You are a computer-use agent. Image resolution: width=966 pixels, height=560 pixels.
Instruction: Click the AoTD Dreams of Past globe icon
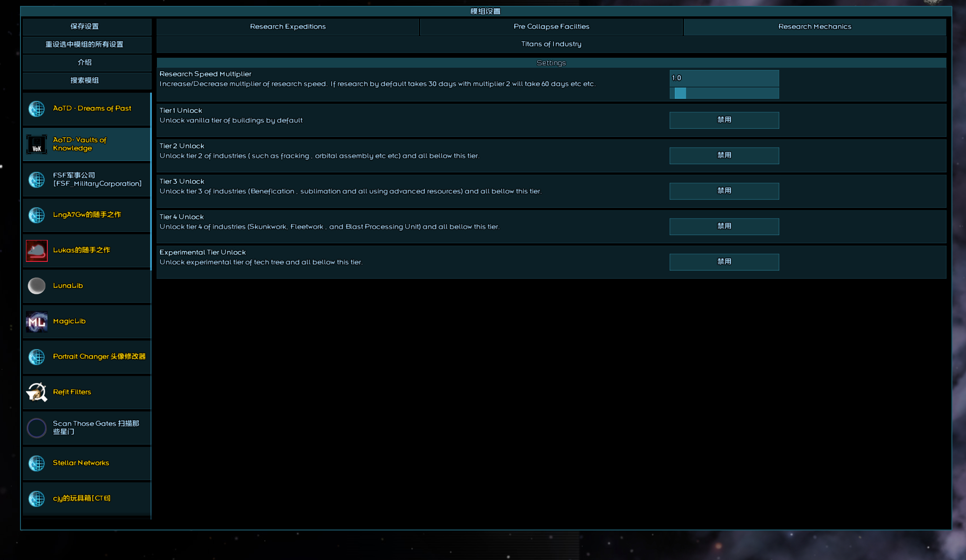(x=36, y=109)
